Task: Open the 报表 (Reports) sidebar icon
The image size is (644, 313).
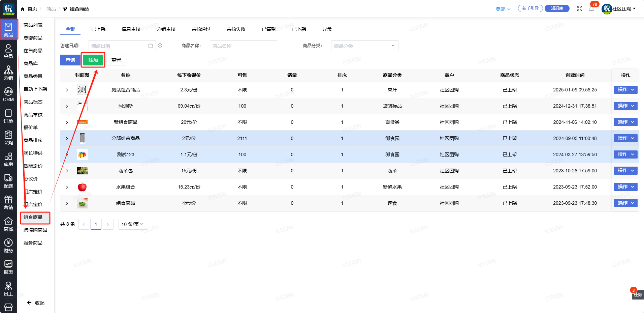Action: pyautogui.click(x=8, y=267)
